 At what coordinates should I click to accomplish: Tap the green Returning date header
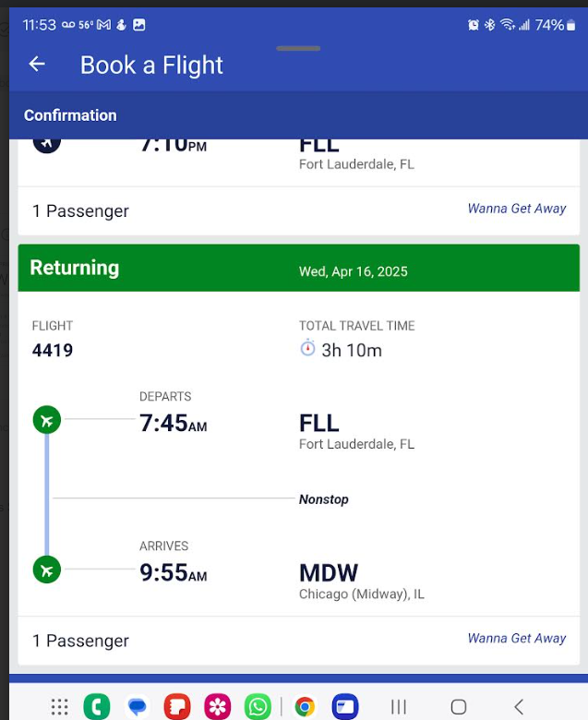pyautogui.click(x=299, y=268)
